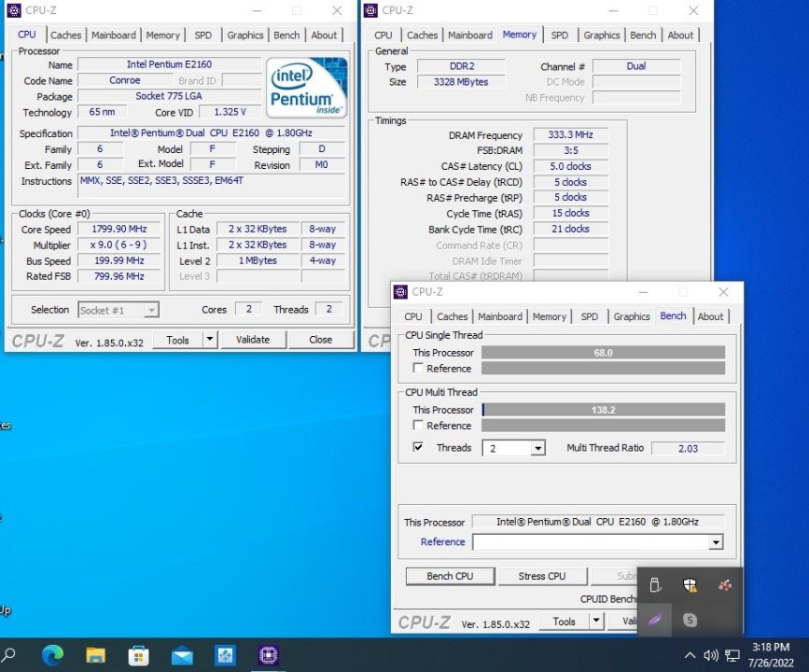Open Windows Security from the system tray
This screenshot has width=809, height=672.
click(x=690, y=585)
